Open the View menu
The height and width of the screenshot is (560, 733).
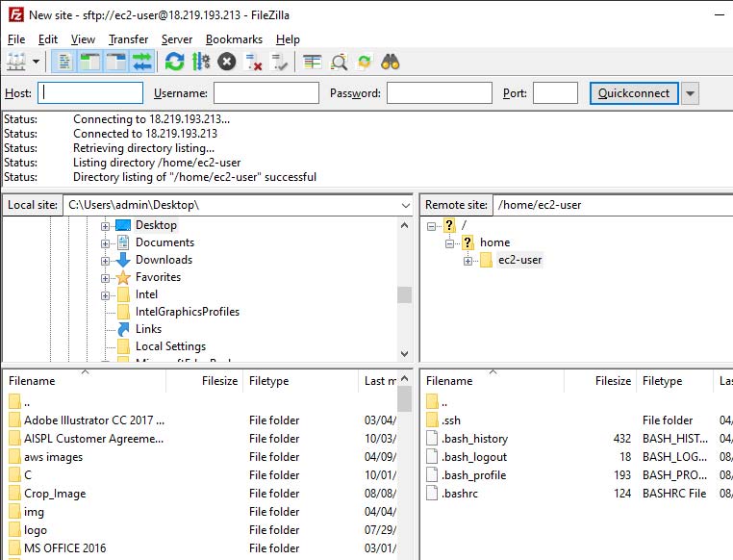83,39
